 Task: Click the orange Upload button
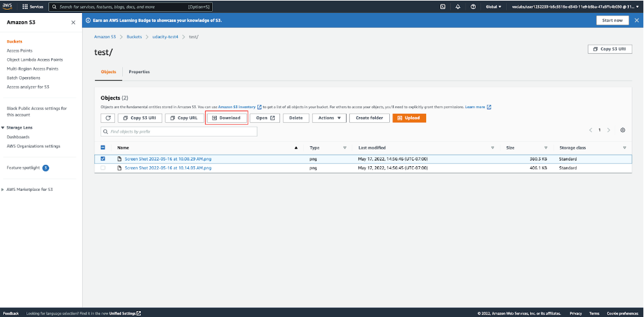click(x=409, y=118)
